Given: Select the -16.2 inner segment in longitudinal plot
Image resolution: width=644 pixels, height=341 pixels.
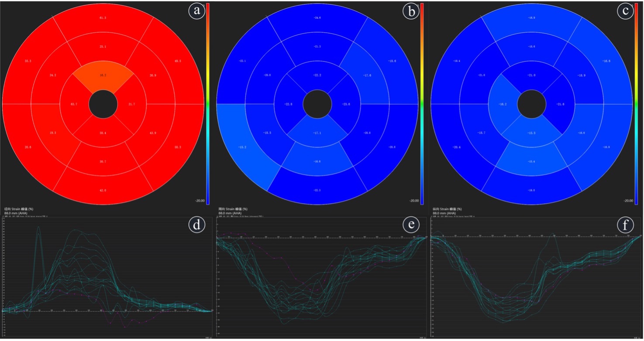Looking at the screenshot, I should (503, 105).
